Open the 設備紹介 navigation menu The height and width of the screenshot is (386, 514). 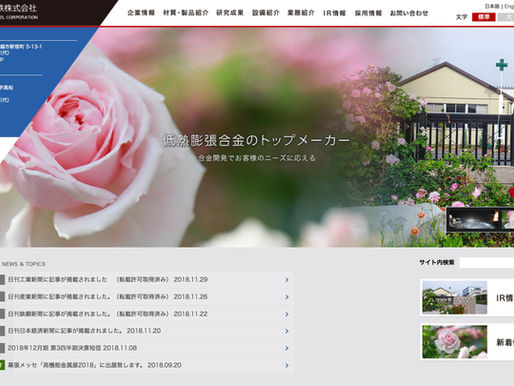pos(266,13)
